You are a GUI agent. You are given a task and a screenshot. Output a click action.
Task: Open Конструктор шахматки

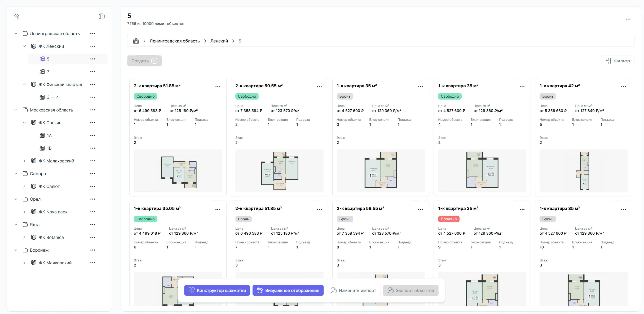pos(217,290)
